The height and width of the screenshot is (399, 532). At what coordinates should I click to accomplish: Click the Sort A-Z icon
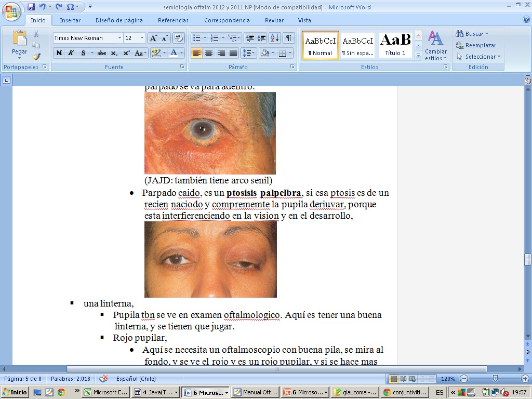pos(275,38)
